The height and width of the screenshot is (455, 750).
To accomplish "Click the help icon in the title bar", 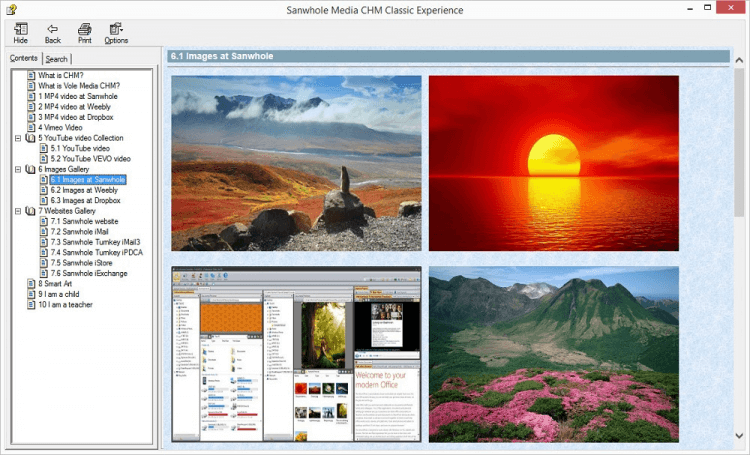I will tap(11, 9).
